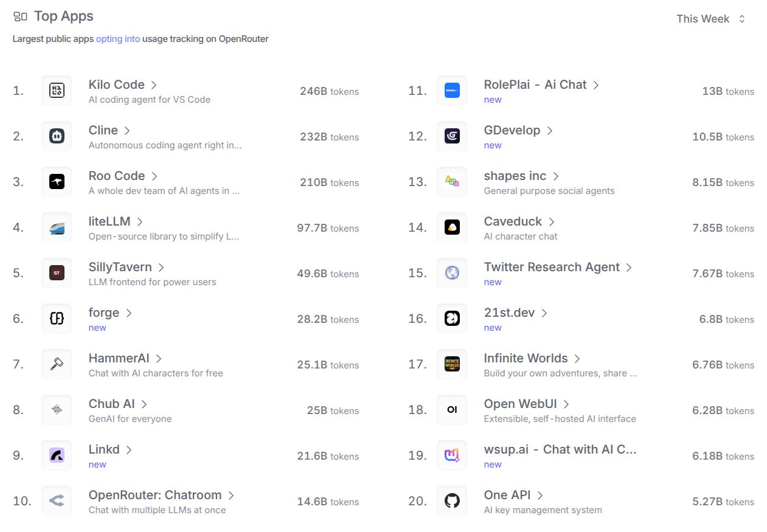Click the '13B tokens' value
This screenshot has height=532, width=767.
click(728, 91)
